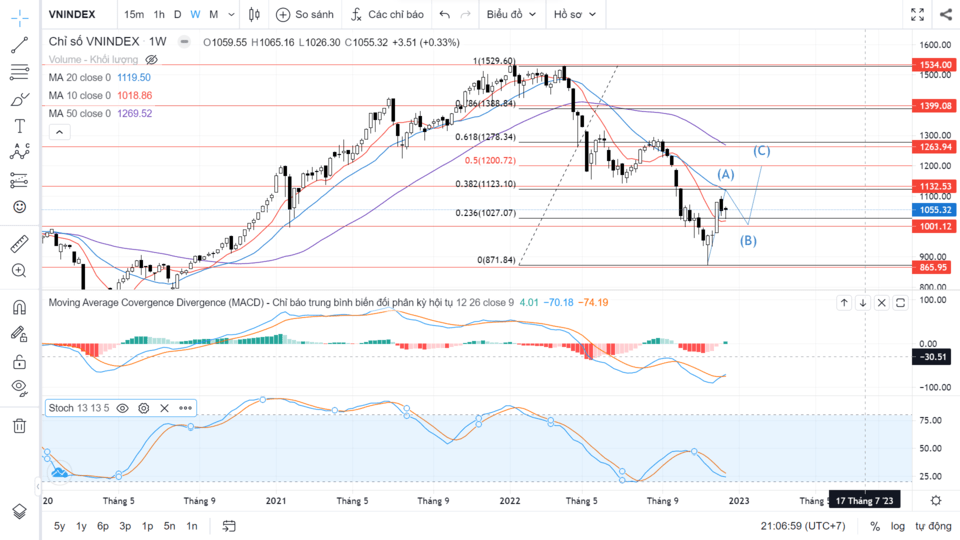This screenshot has width=960, height=540.
Task: Select the weekly W timeframe
Action: click(x=195, y=14)
